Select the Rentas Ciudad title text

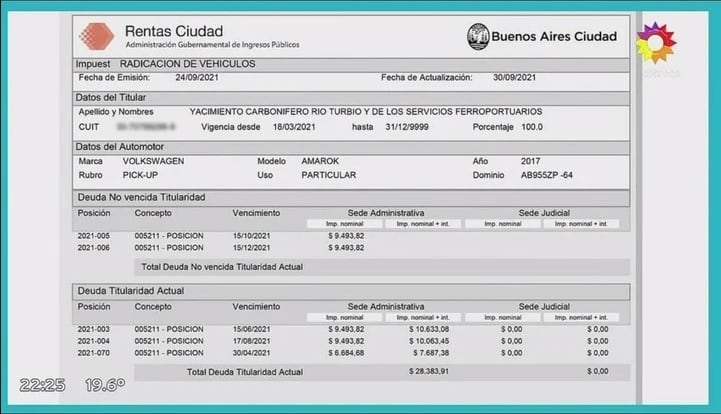coord(174,31)
